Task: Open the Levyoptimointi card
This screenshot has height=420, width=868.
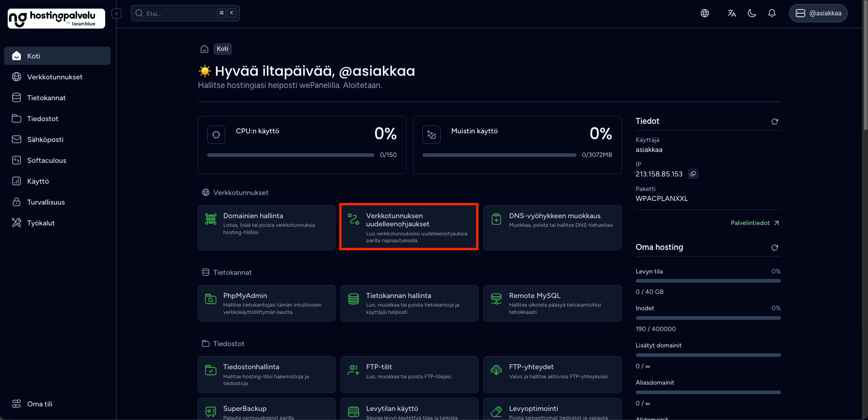Action: [552, 409]
